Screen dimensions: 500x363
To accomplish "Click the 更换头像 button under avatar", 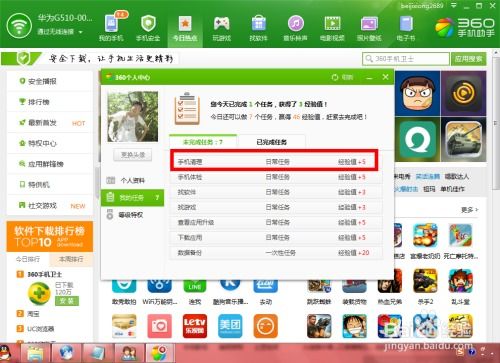I will pos(133,155).
